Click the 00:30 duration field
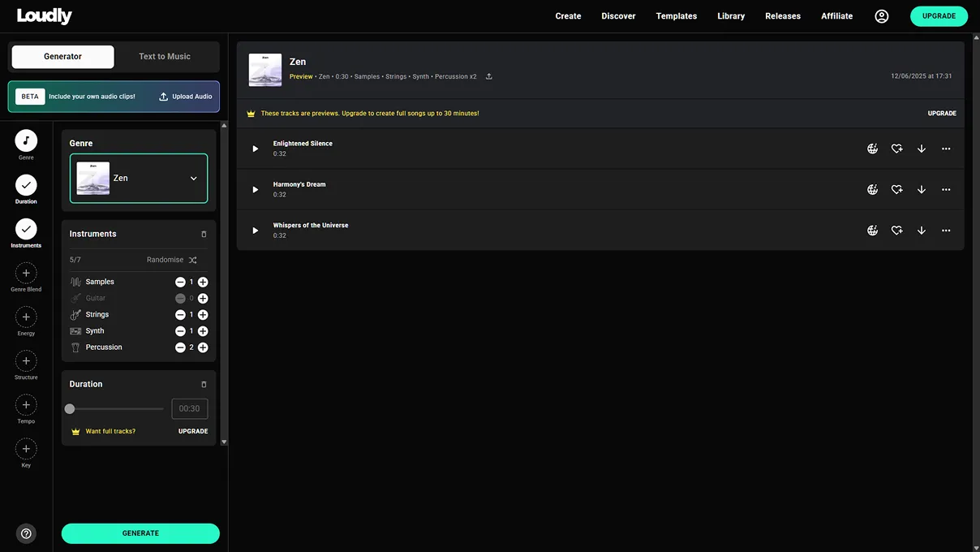 pos(190,408)
